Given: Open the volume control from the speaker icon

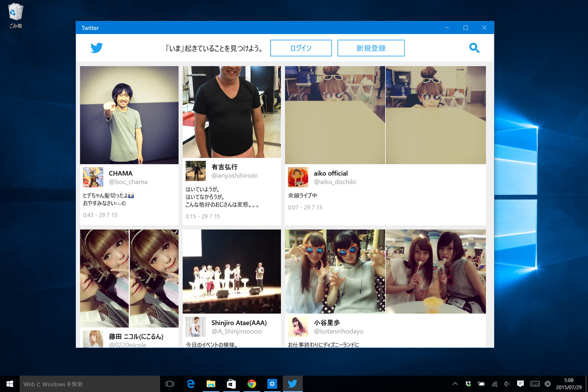Looking at the screenshot, I should 507,383.
